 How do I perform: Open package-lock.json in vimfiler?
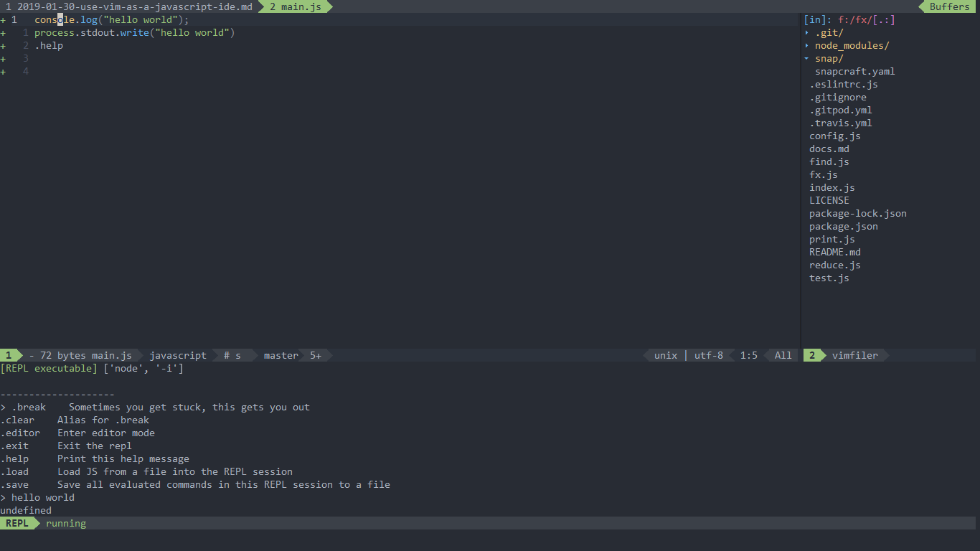coord(858,213)
